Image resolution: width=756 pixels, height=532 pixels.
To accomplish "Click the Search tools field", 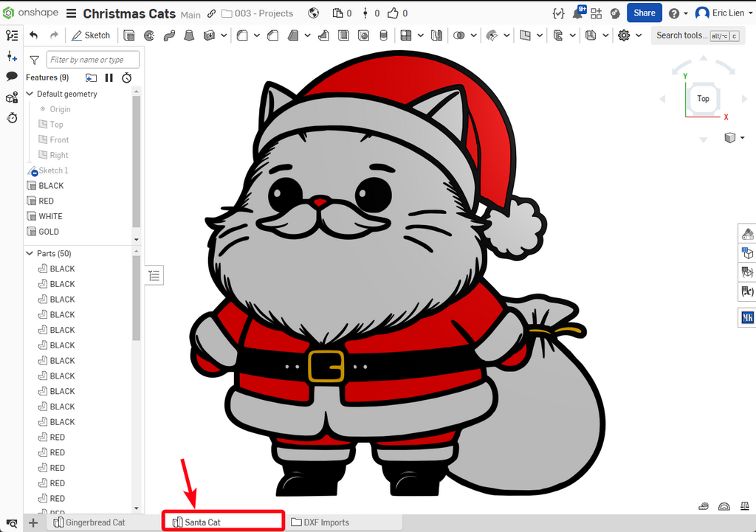I will click(x=698, y=35).
